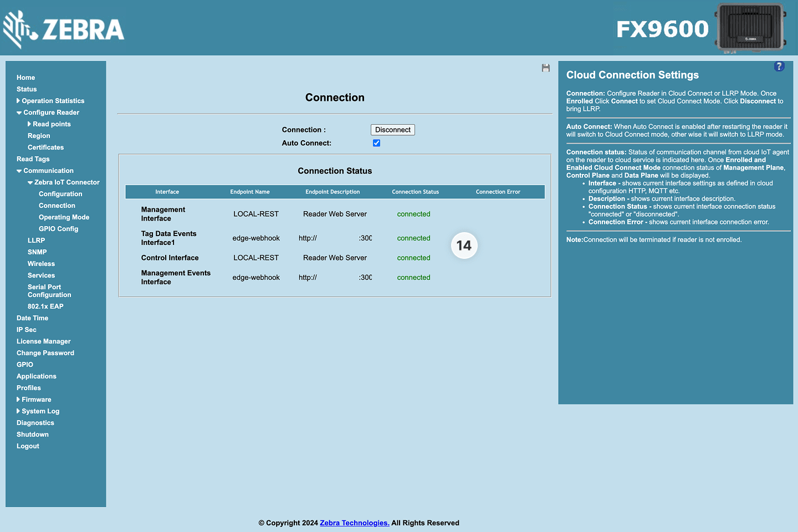Viewport: 798px width, 532px height.
Task: Open IoT Connector Configuration page
Action: pyautogui.click(x=60, y=194)
